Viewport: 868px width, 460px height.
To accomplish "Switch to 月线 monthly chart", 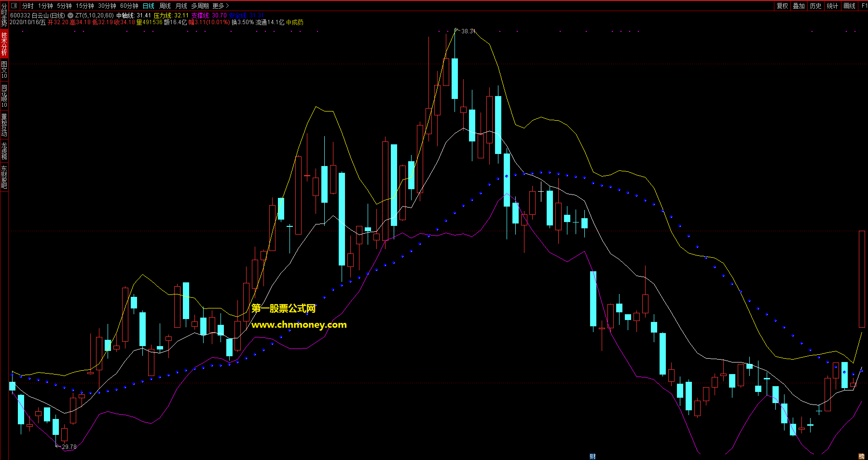I will coord(181,6).
